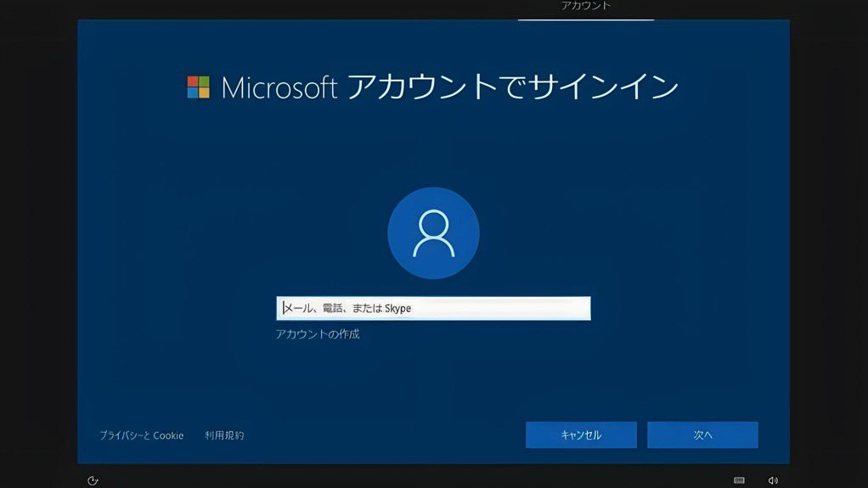The image size is (868, 488).
Task: Open the on-screen keyboard icon
Action: [739, 480]
